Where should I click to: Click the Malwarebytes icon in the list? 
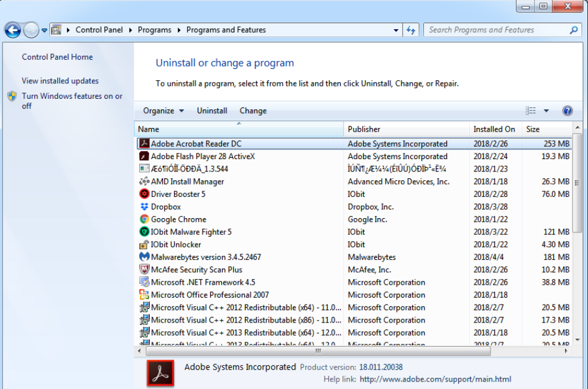pos(144,257)
